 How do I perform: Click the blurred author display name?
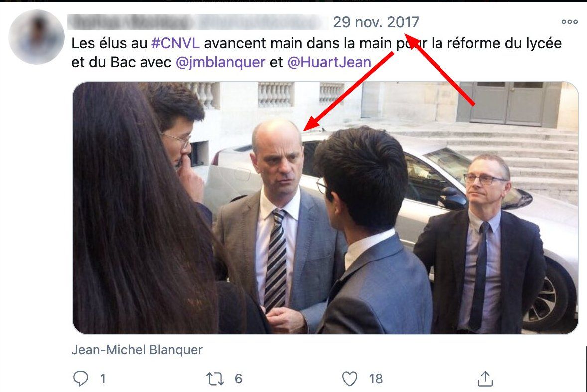click(130, 22)
